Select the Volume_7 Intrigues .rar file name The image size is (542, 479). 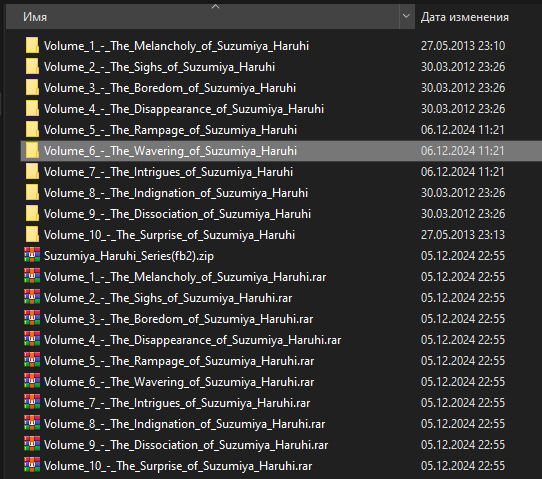(x=177, y=403)
